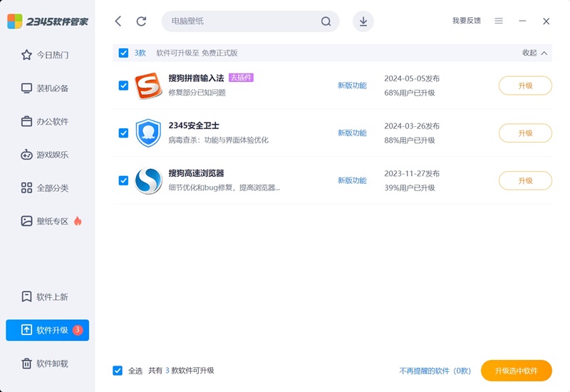Collapse the list with 收起
Image resolution: width=570 pixels, height=392 pixels.
pyautogui.click(x=535, y=53)
